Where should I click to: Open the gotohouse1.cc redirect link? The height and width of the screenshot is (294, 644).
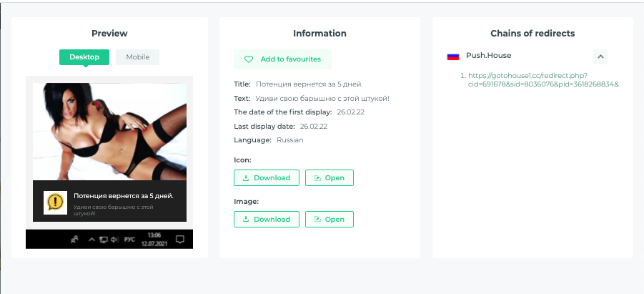[x=543, y=80]
